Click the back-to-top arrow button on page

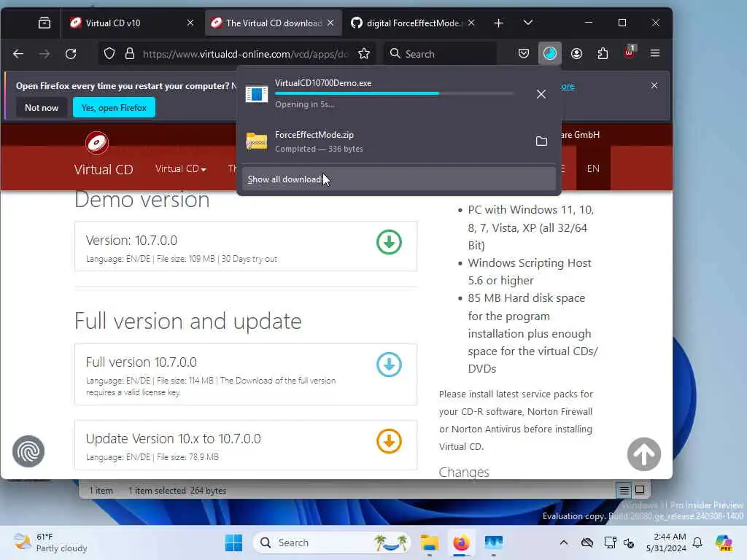coord(643,454)
